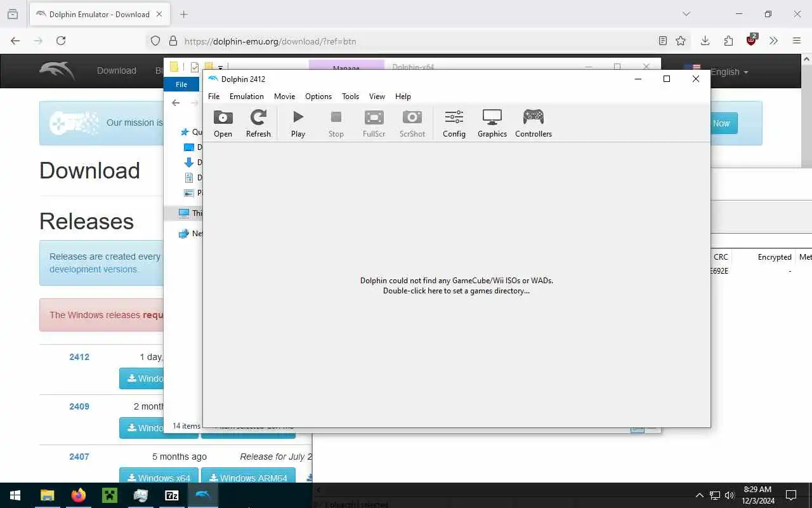Open the Controllers settings
This screenshot has width=812, height=508.
(534, 123)
